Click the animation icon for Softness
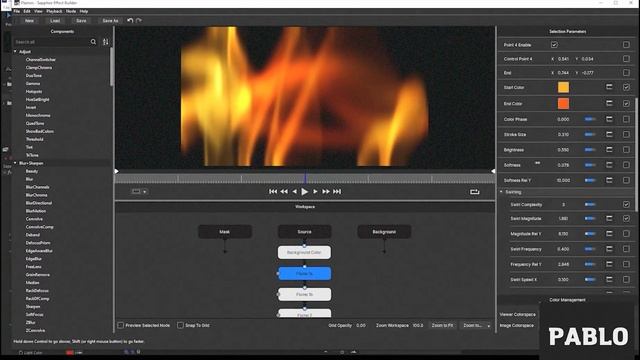Viewport: 640px width, 360px height. [x=609, y=165]
